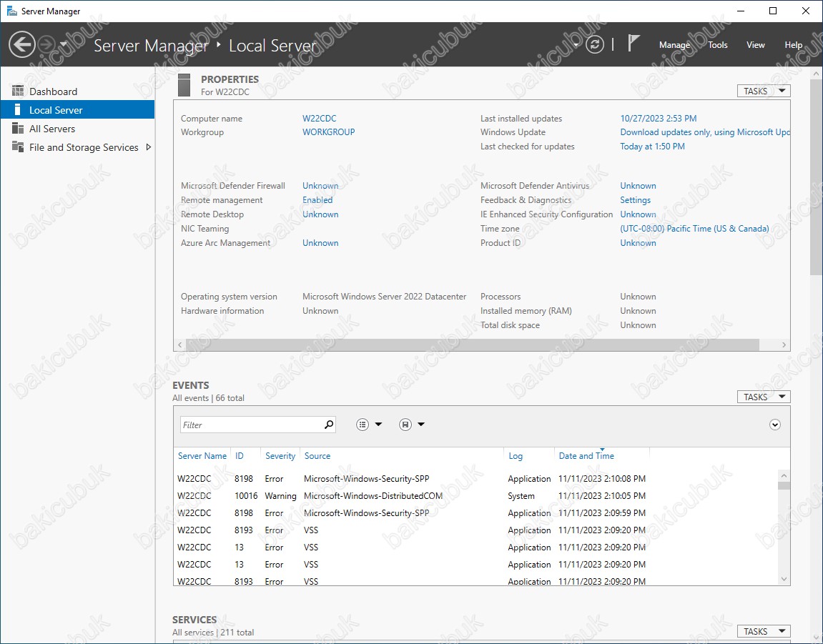Sort events by Server Name column
Image resolution: width=823 pixels, height=644 pixels.
point(202,456)
